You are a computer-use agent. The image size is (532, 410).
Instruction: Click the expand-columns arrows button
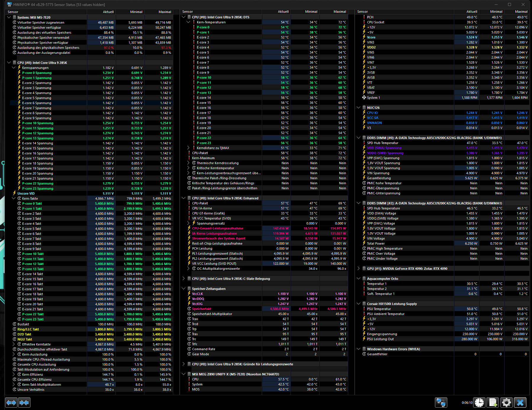11,402
